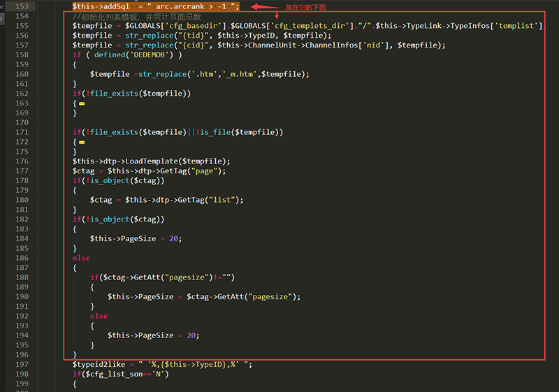Click ChannelInfos['nid'] on line 157

point(347,45)
